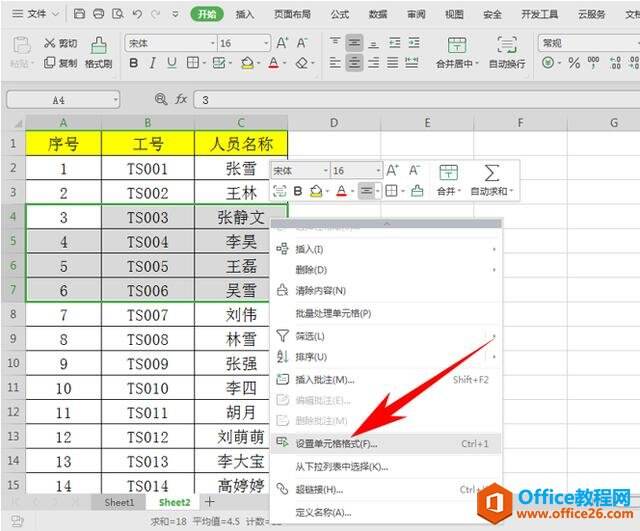The image size is (640, 531).
Task: Toggle Underline formatting in the ribbon
Action: coord(172,63)
